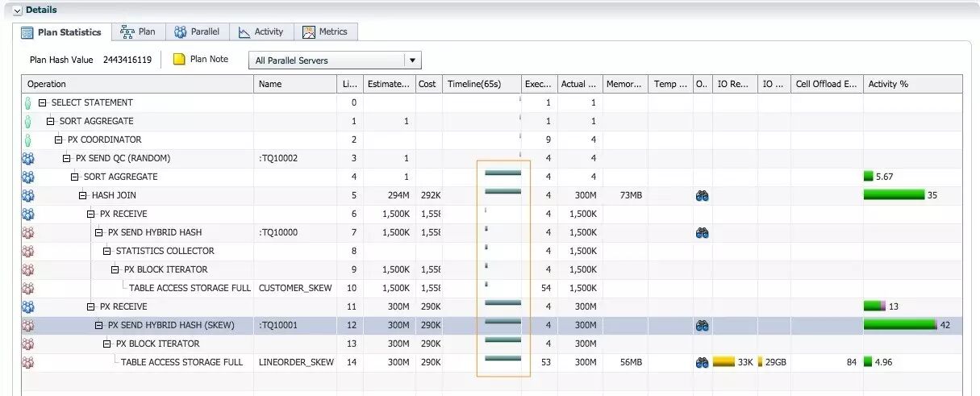This screenshot has width=980, height=396.
Task: Sort by the Cost column header
Action: coord(428,84)
